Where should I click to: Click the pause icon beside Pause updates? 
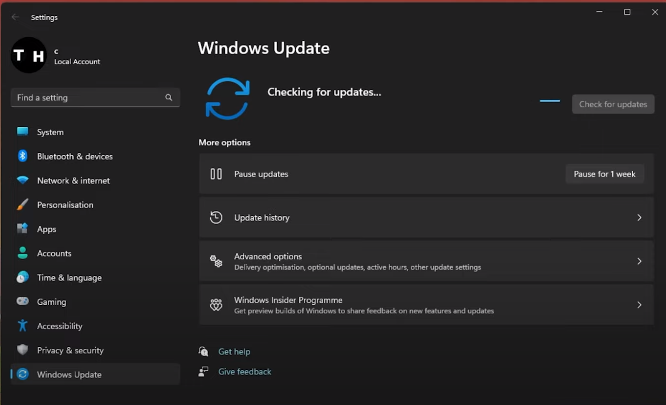(216, 174)
